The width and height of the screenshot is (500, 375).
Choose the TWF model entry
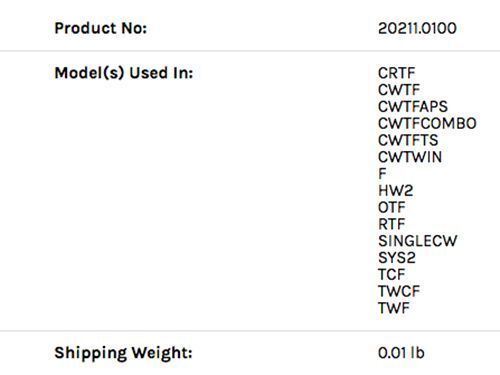pos(394,308)
